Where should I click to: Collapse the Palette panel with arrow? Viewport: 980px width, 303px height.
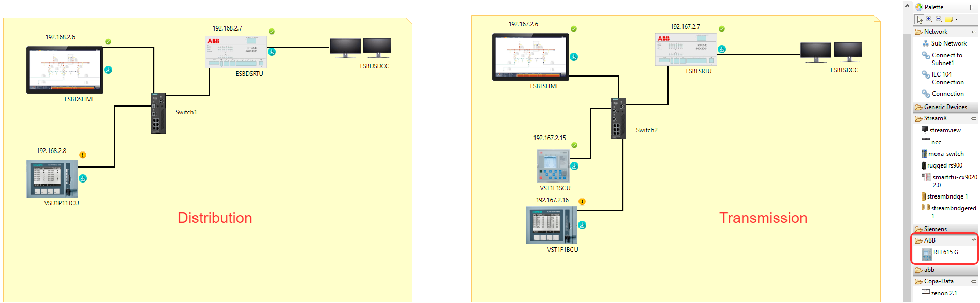pyautogui.click(x=972, y=7)
